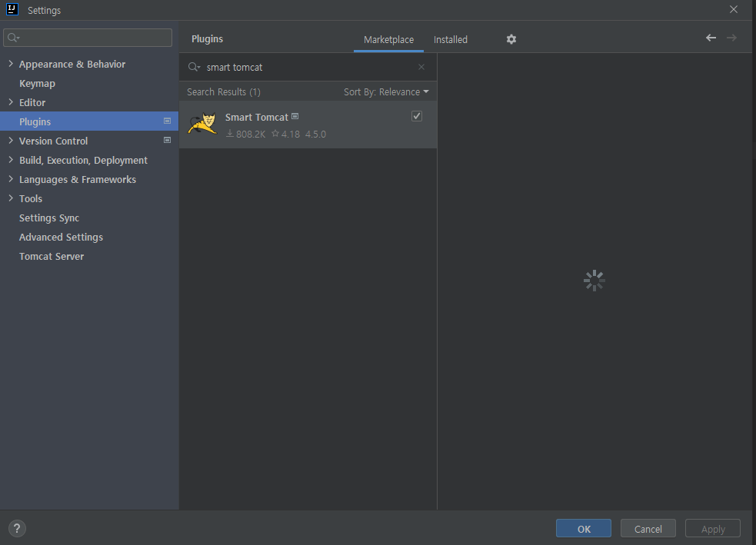Toggle the Smart Tomcat enabled checkbox
This screenshot has height=545, width=756.
417,116
